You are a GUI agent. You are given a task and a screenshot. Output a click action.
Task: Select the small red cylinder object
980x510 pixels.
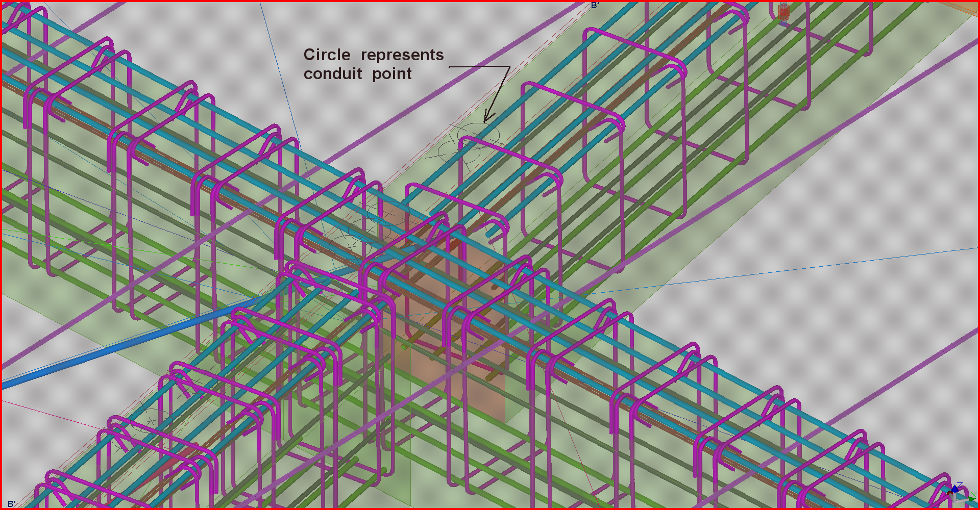pyautogui.click(x=784, y=12)
